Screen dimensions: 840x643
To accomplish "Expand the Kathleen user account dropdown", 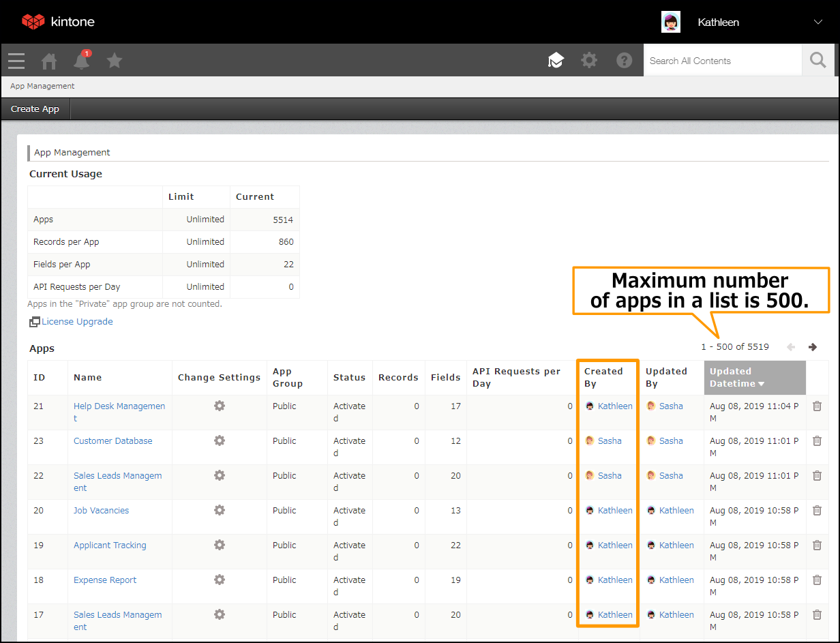I will tap(818, 22).
